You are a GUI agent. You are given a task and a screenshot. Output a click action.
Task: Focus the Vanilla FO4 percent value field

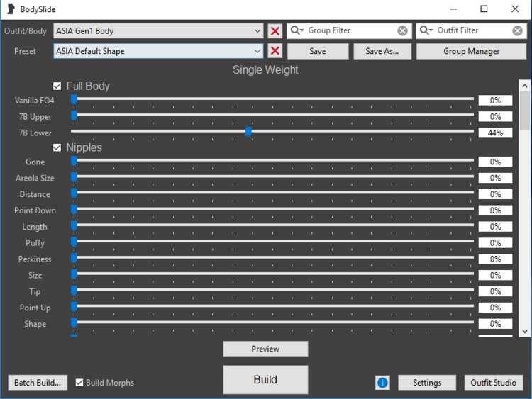[495, 101]
